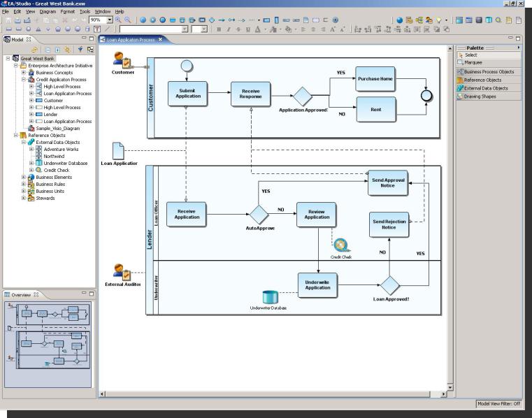
Task: Expand the Business Concepts tree node
Action: [23, 72]
